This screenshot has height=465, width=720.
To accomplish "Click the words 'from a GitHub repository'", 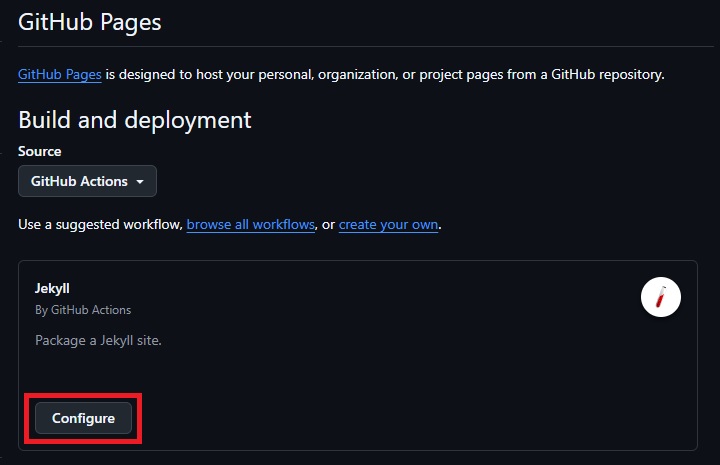I will (x=580, y=75).
